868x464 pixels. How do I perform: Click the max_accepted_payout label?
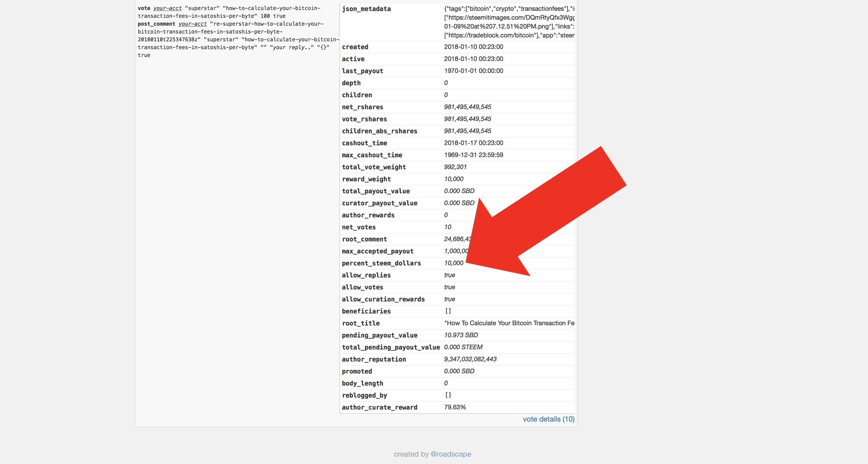(x=377, y=252)
